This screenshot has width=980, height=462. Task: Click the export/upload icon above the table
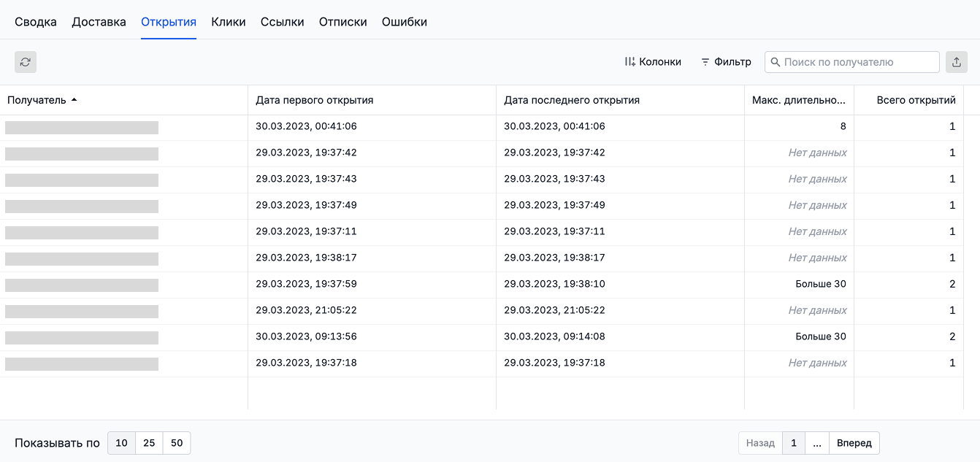tap(957, 61)
